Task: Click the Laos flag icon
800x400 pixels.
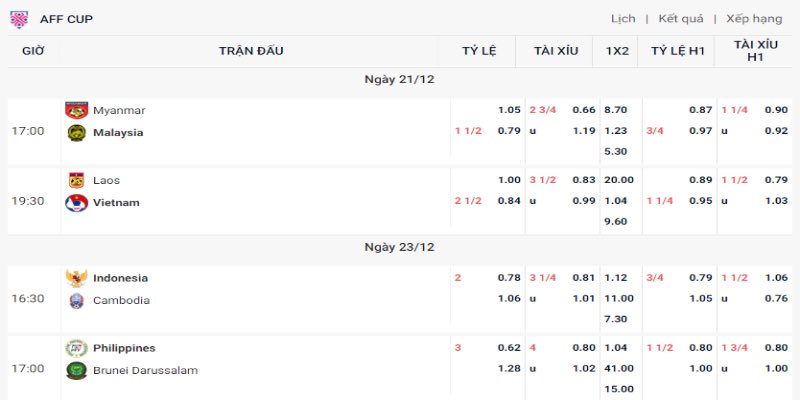Action: 76,180
